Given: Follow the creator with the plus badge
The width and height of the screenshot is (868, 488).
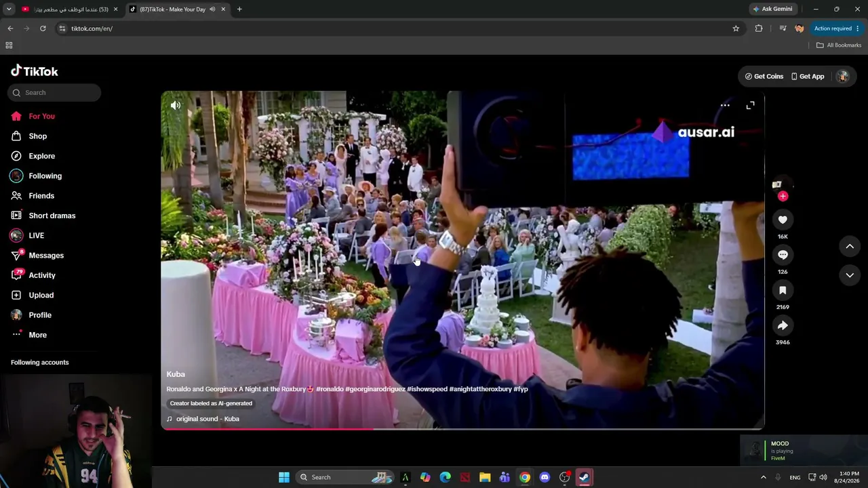Looking at the screenshot, I should pyautogui.click(x=783, y=196).
